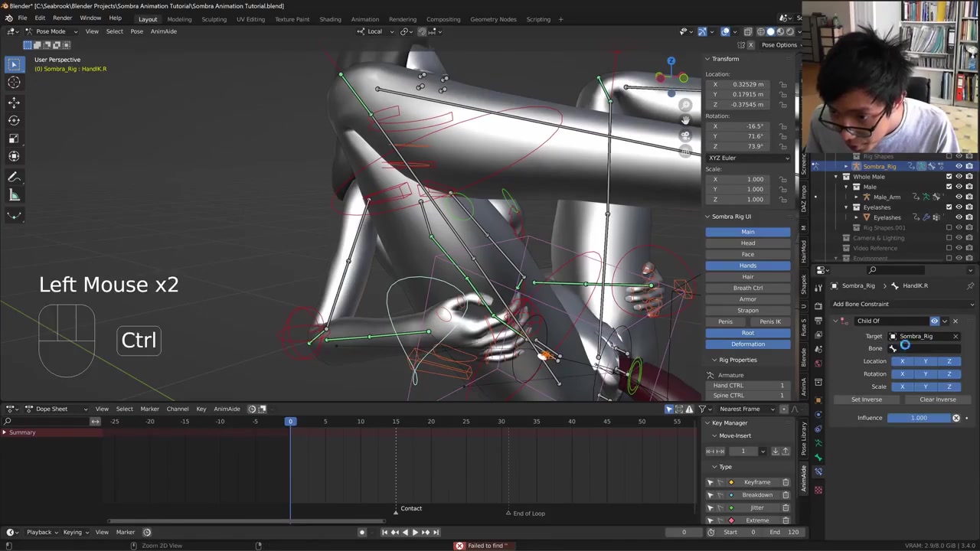Image resolution: width=980 pixels, height=551 pixels.
Task: Hide Sombra_Rig in viewport using eye icon
Action: point(959,166)
